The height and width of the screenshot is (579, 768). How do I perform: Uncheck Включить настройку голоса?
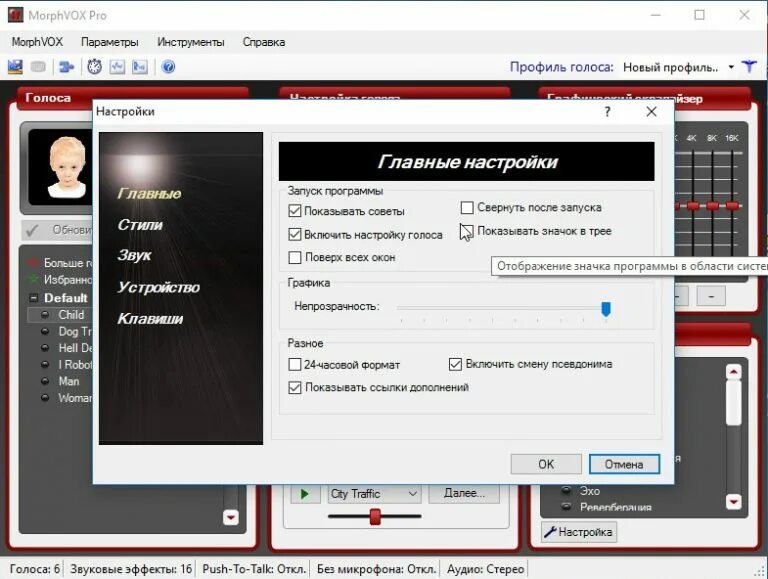pyautogui.click(x=294, y=234)
